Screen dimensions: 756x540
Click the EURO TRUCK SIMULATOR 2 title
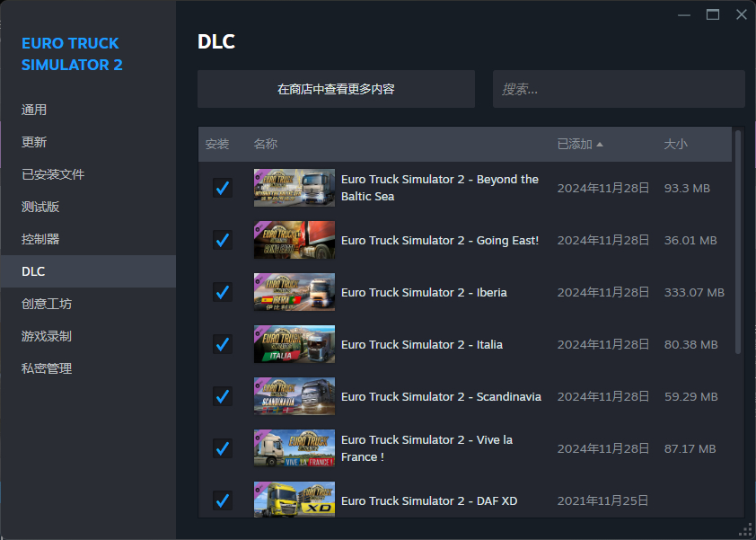click(72, 54)
